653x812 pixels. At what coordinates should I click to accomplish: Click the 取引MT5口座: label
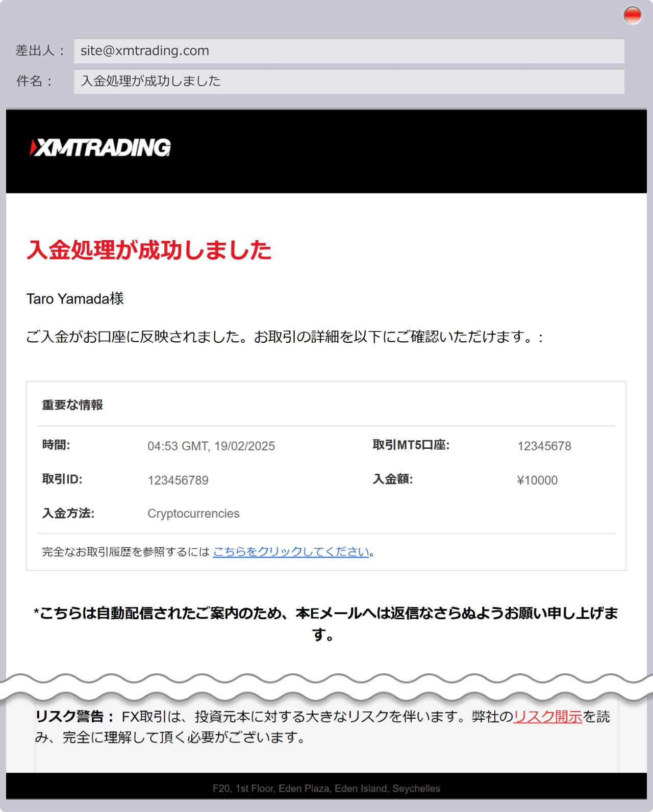pyautogui.click(x=411, y=445)
